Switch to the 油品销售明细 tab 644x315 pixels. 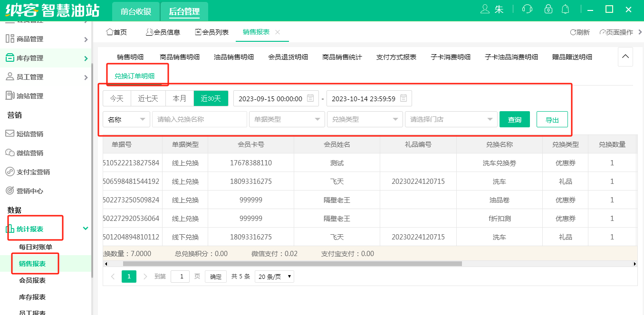(234, 57)
